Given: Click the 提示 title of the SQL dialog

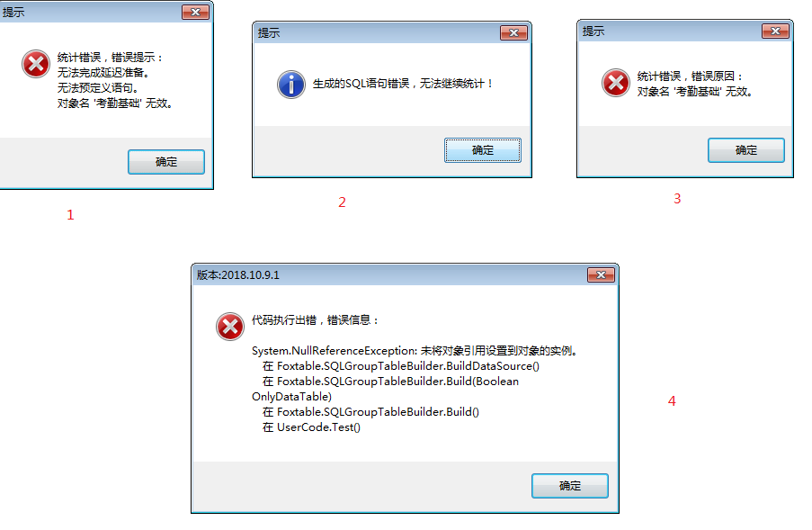Looking at the screenshot, I should point(269,33).
